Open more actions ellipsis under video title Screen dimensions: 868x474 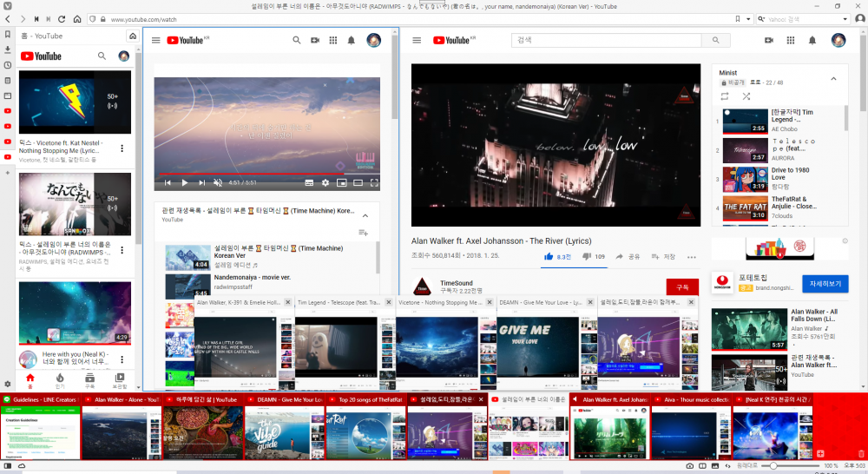692,257
